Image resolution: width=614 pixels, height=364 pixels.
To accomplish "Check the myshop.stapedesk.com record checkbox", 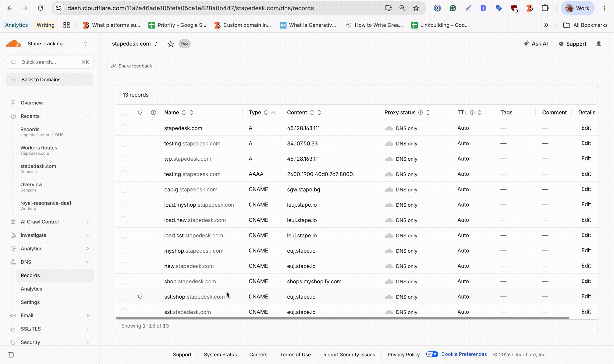I will click(123, 250).
